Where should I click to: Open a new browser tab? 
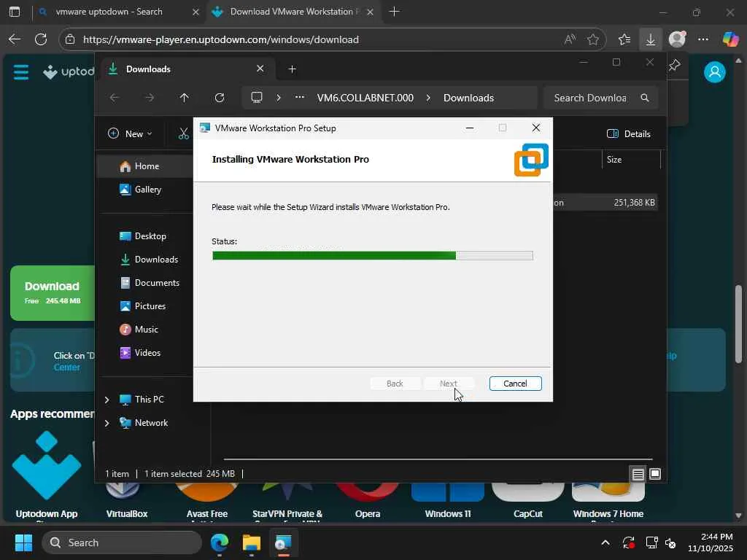pyautogui.click(x=394, y=12)
